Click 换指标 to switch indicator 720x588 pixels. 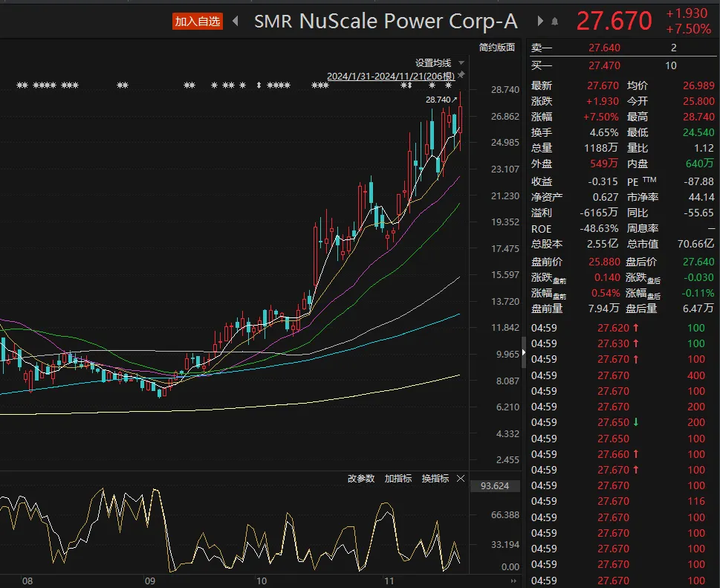click(x=435, y=479)
